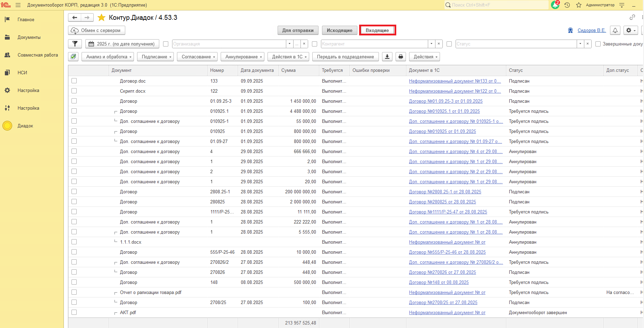
Task: Open link Договор №280825 от 28.08.2025
Action: [x=442, y=202]
